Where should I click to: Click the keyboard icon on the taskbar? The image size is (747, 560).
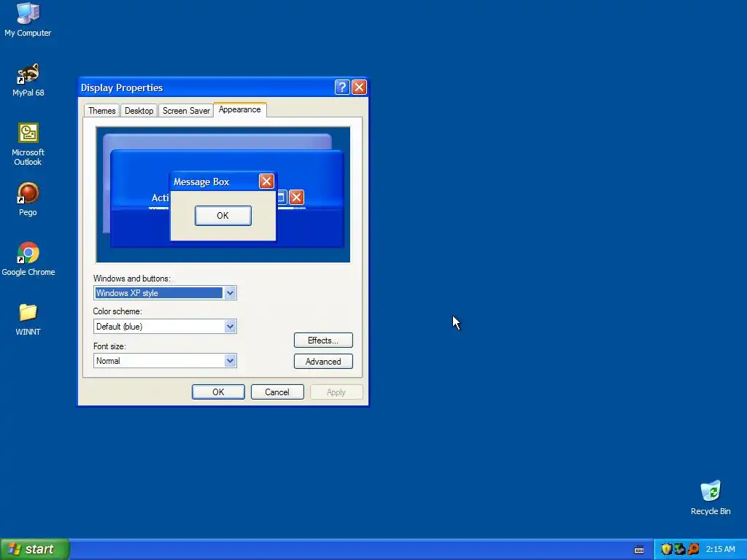point(639,550)
